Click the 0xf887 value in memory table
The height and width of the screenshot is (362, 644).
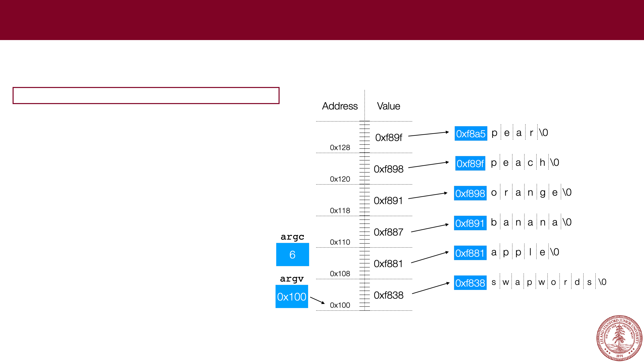(x=388, y=232)
